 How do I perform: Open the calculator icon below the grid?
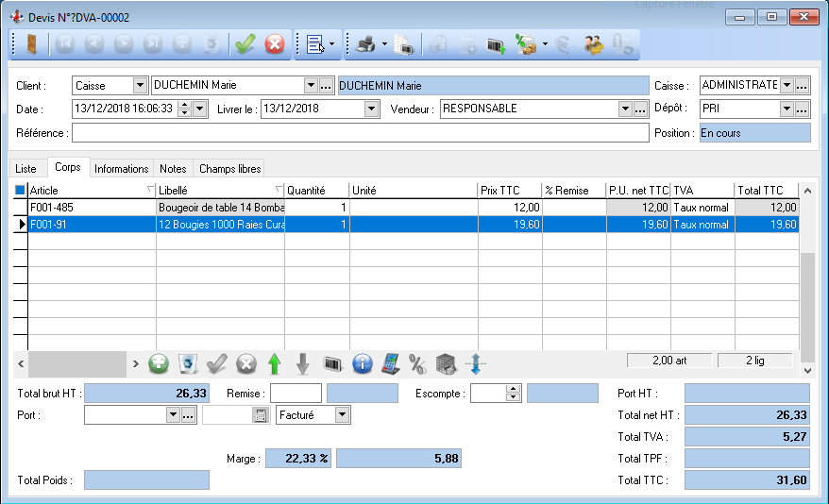(391, 363)
